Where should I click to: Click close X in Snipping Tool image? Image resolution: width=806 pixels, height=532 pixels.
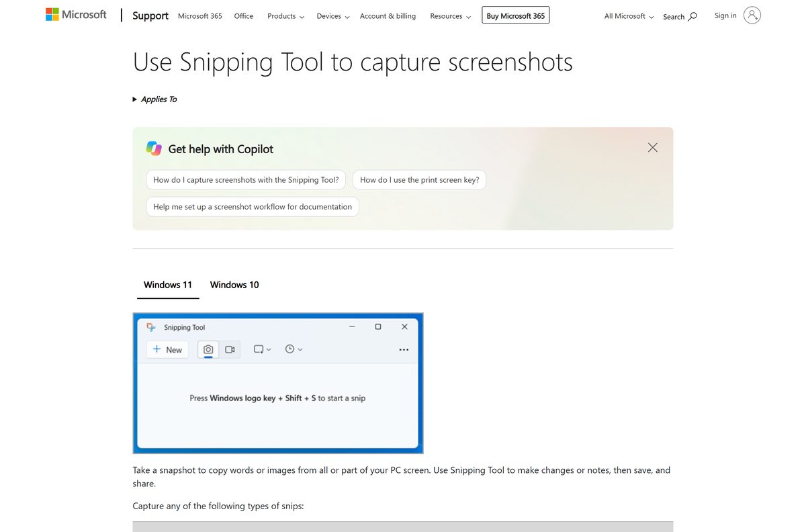pos(404,326)
